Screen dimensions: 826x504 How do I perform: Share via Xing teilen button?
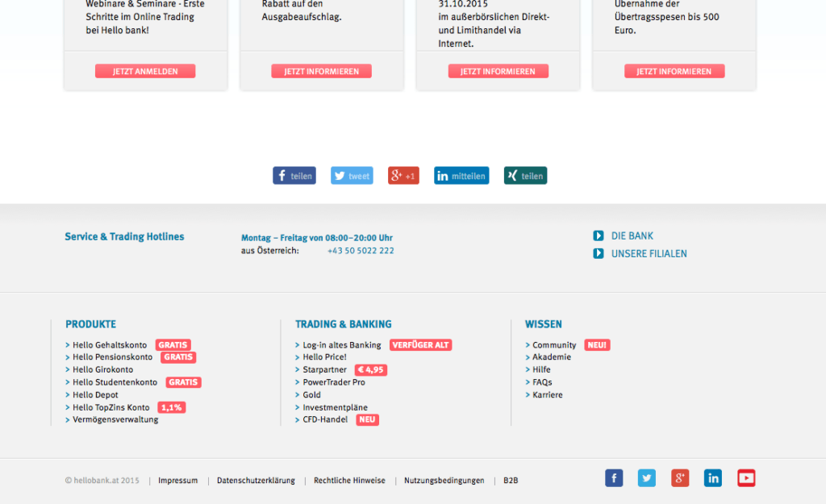[525, 175]
